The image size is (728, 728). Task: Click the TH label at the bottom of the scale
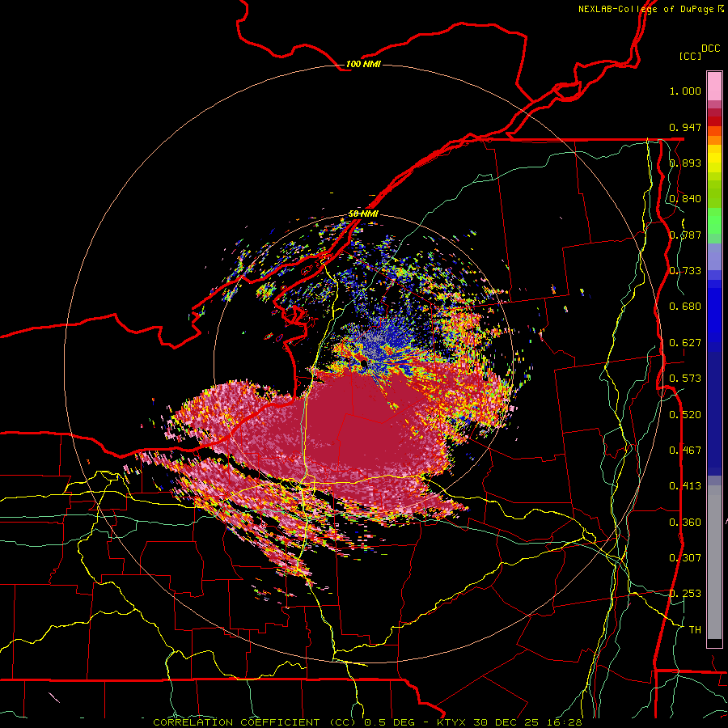(695, 629)
